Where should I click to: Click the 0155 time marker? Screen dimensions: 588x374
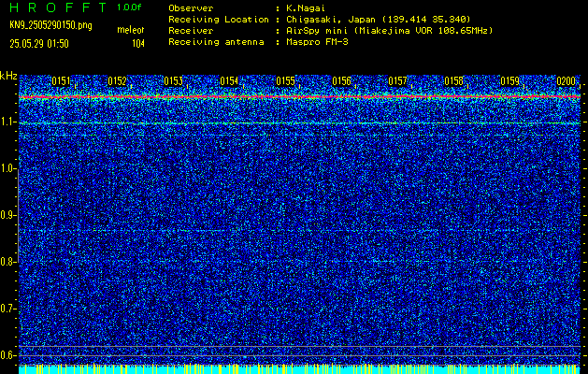tap(285, 81)
